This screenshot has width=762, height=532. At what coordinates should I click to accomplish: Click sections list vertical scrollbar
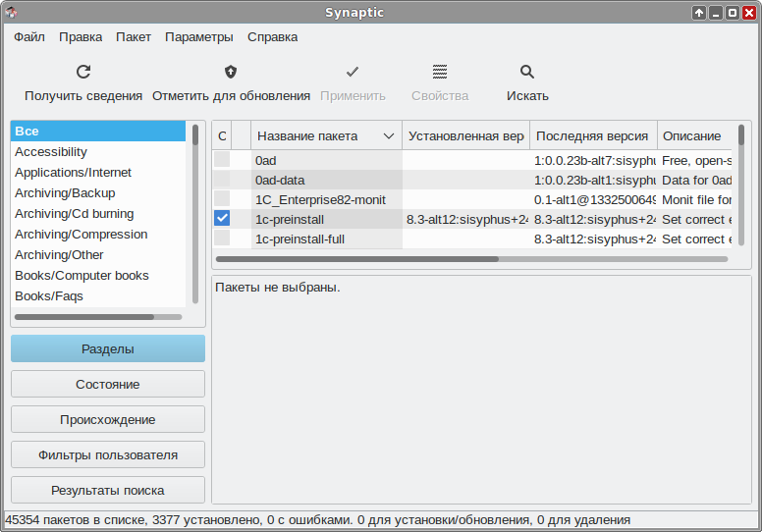[x=195, y=214]
